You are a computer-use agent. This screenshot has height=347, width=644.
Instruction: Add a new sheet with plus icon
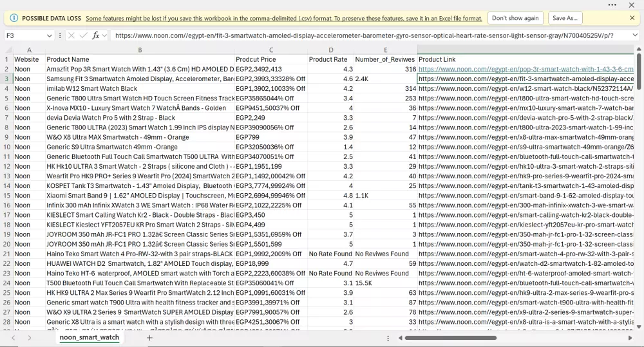pos(149,337)
